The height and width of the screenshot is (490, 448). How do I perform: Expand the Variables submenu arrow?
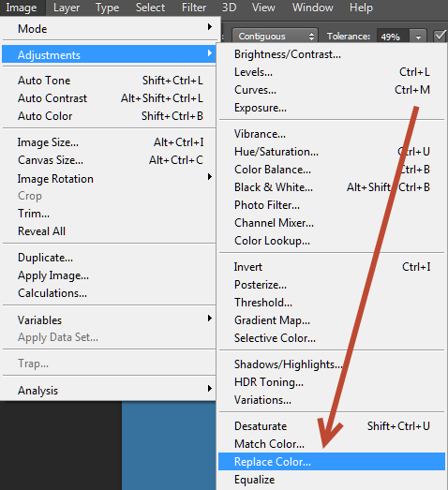pyautogui.click(x=210, y=319)
